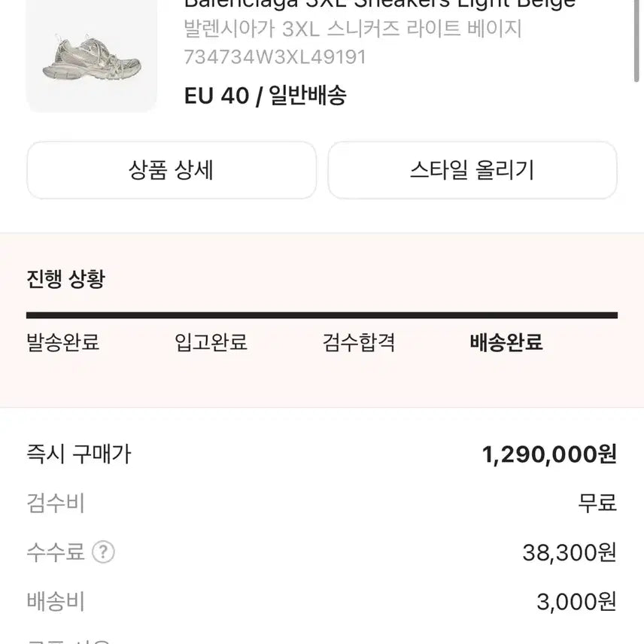Open the 상품 상세 product details page
Screen dimensions: 644x644
(172, 170)
